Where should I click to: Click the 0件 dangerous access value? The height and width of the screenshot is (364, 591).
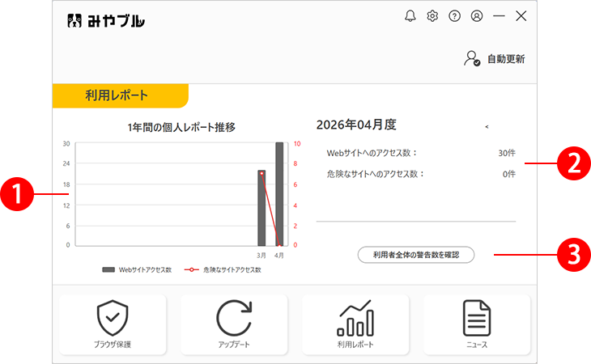click(509, 174)
